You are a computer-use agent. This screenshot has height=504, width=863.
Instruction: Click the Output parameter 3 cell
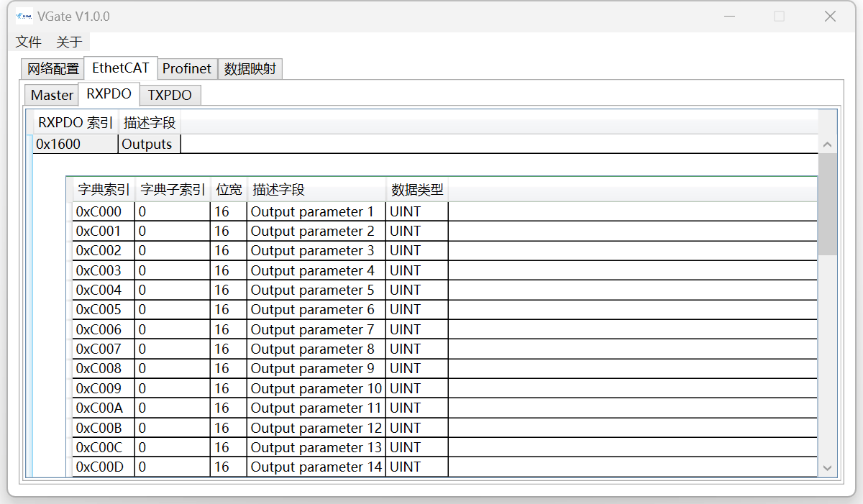[x=316, y=250]
